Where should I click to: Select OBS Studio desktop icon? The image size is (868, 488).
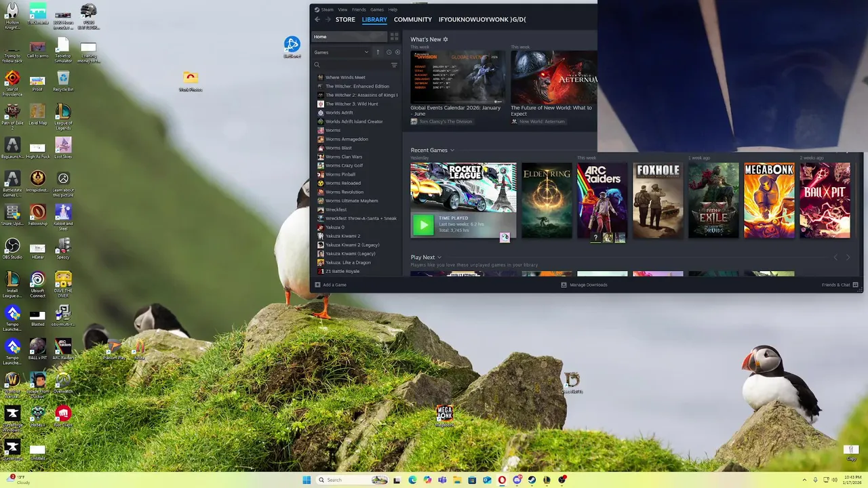(12, 249)
